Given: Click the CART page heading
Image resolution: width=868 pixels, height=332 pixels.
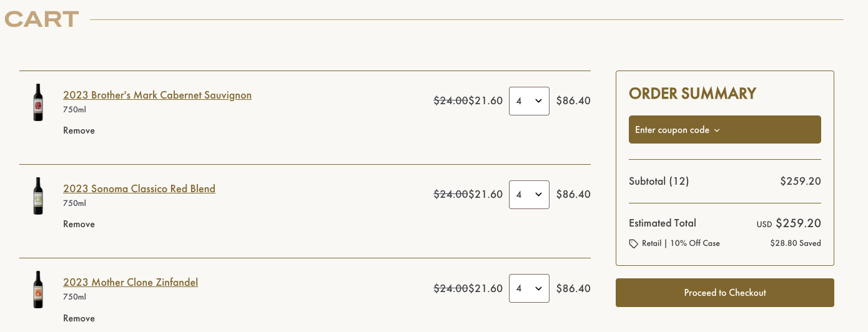Looking at the screenshot, I should tap(42, 19).
